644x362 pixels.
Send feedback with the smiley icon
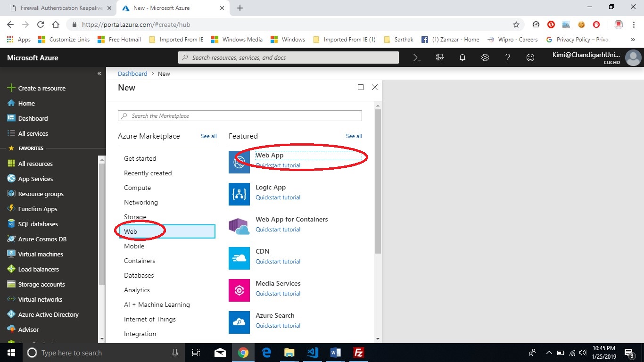[530, 58]
